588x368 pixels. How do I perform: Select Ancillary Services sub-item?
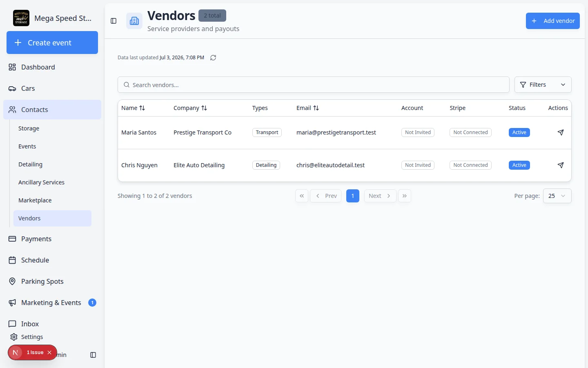(x=52, y=182)
